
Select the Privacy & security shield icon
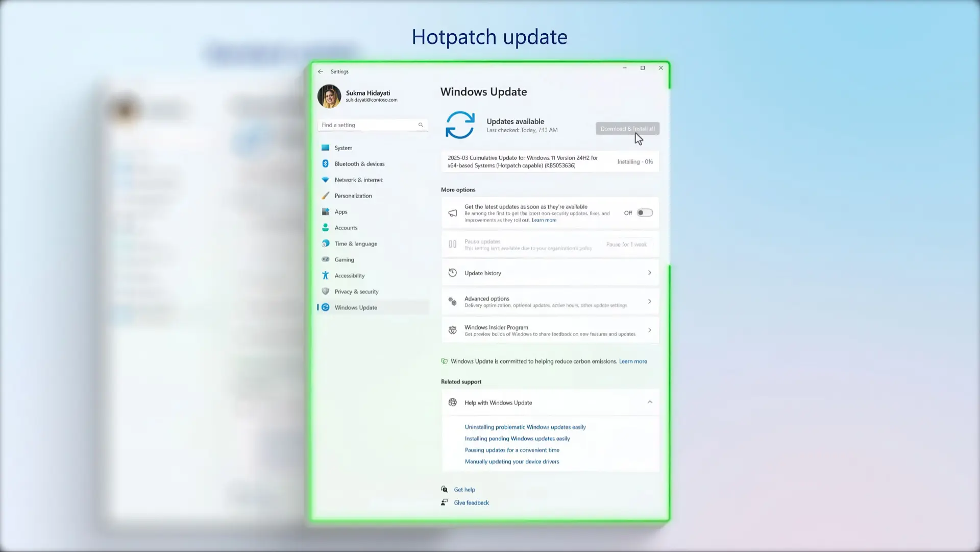325,292
